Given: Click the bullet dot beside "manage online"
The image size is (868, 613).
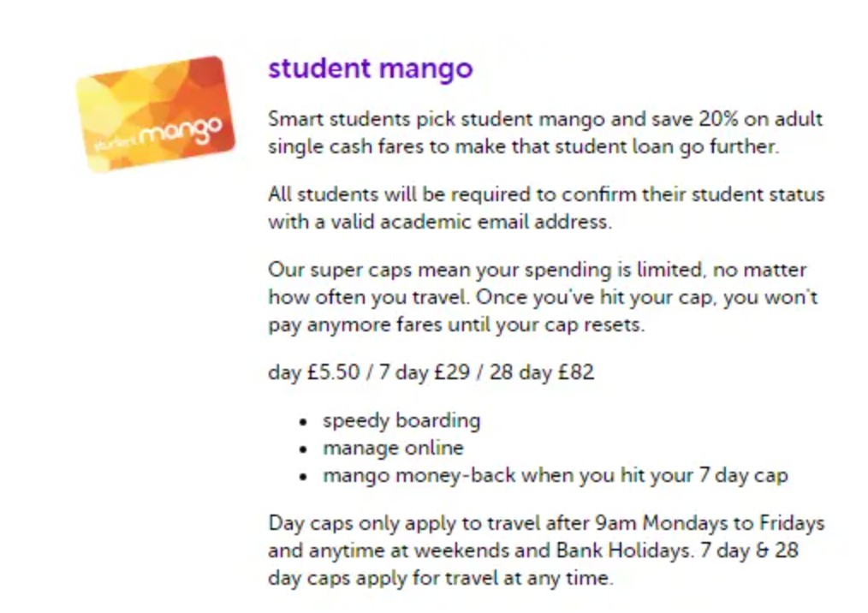Looking at the screenshot, I should [x=303, y=449].
